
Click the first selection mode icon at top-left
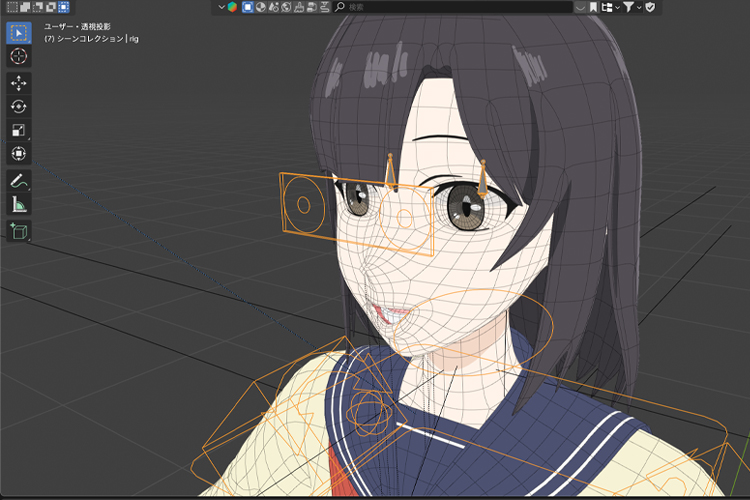click(11, 7)
